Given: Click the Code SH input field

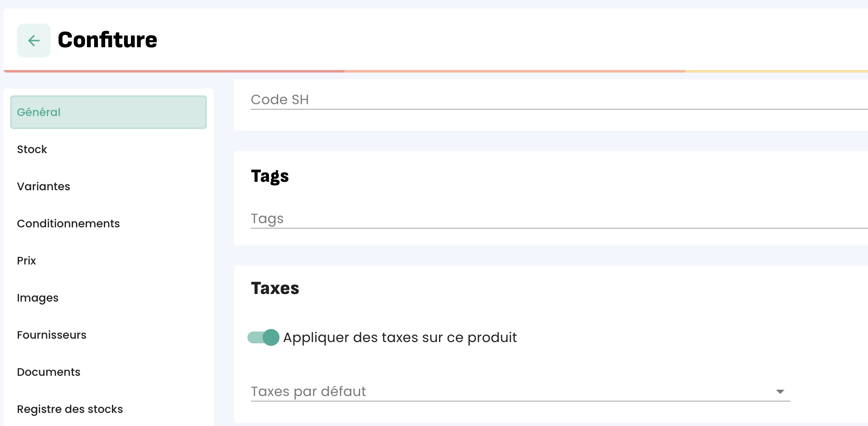Looking at the screenshot, I should (549, 100).
